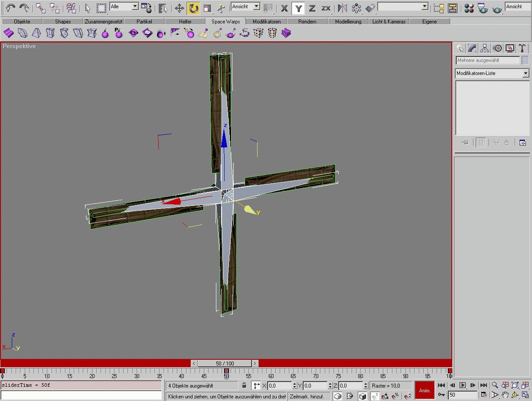Open the Hierarchy command panel
The width and height of the screenshot is (532, 401).
tap(485, 48)
